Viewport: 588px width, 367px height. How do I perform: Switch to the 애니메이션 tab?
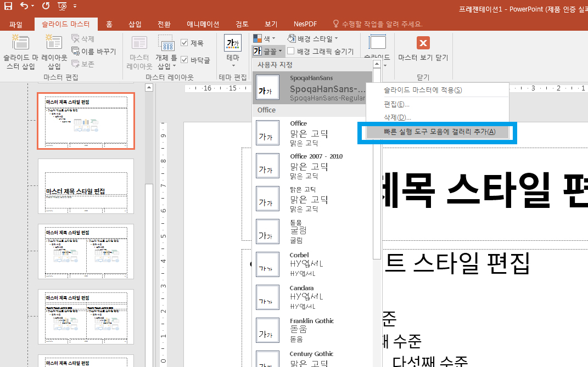[203, 24]
